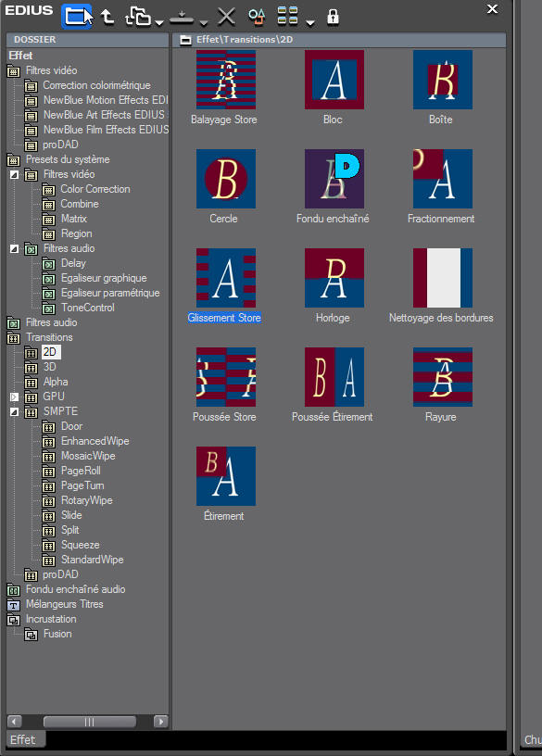Open the add to timeline dropdown arrow

[204, 22]
